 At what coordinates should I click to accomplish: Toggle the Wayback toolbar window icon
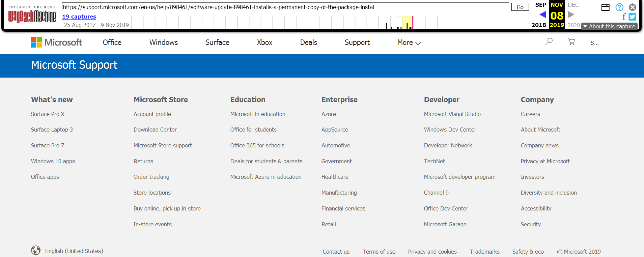point(606,7)
